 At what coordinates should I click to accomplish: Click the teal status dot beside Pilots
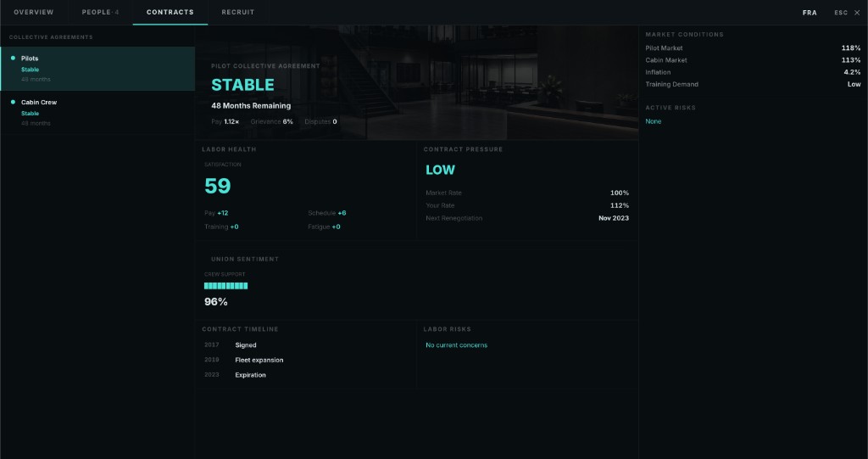coord(13,58)
